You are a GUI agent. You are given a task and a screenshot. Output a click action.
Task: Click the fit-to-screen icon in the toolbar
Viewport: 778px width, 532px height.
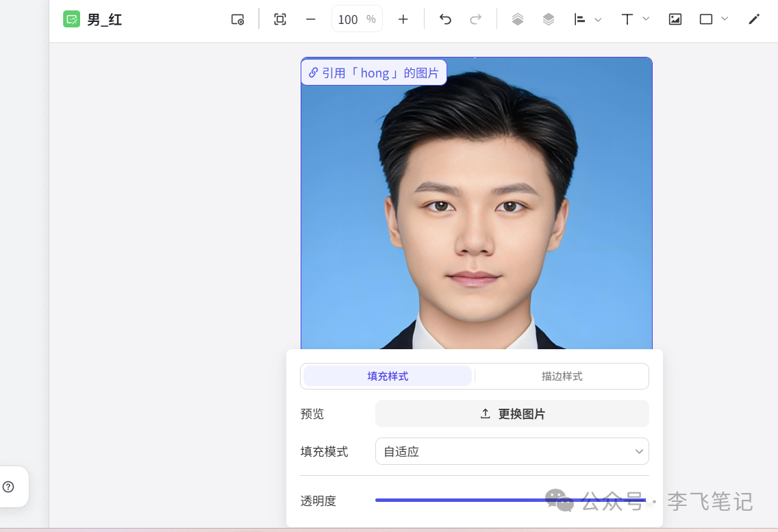[x=279, y=19]
